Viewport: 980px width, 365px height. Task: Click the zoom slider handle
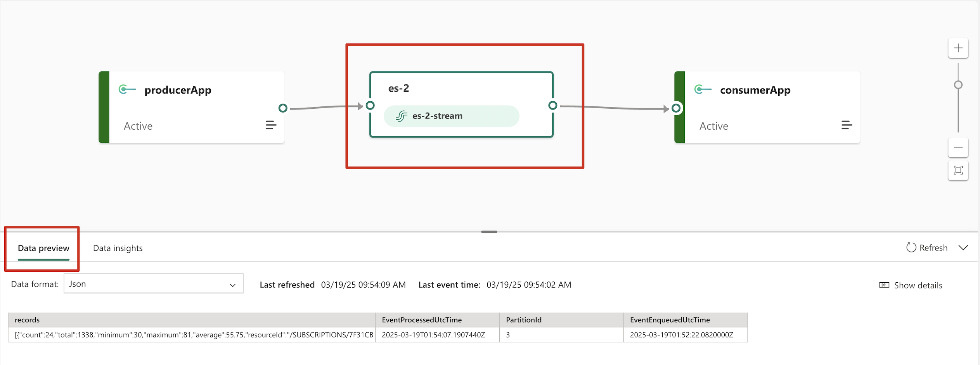[958, 85]
